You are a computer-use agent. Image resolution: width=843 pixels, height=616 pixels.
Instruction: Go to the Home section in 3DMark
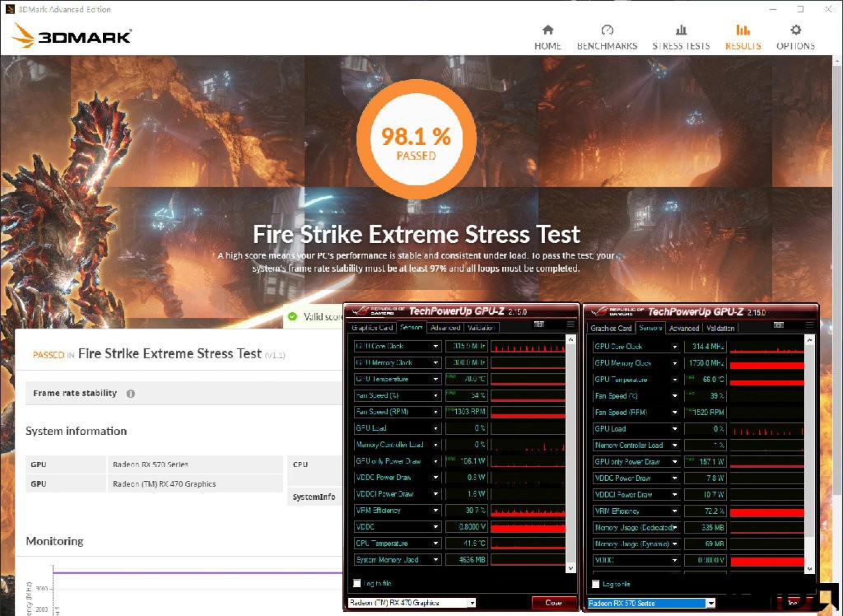547,37
